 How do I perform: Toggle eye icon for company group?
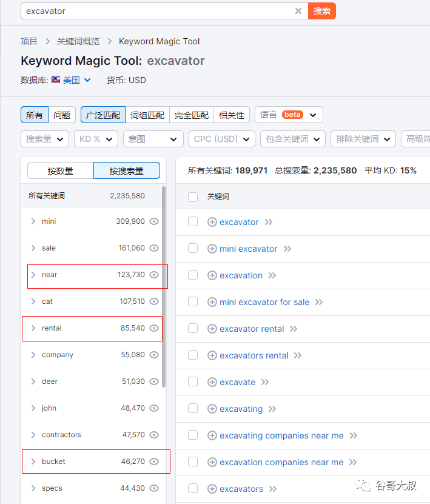pyautogui.click(x=154, y=355)
